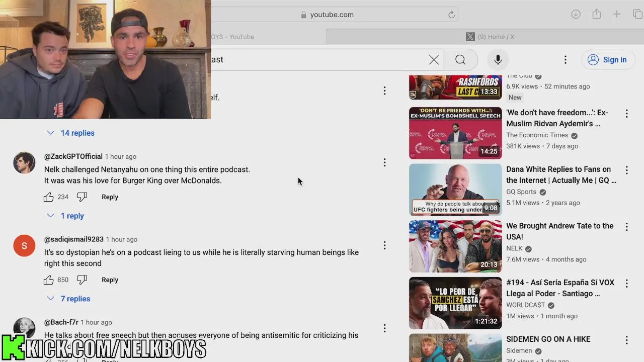This screenshot has width=644, height=362.
Task: Open the browser downloads icon
Action: (576, 14)
